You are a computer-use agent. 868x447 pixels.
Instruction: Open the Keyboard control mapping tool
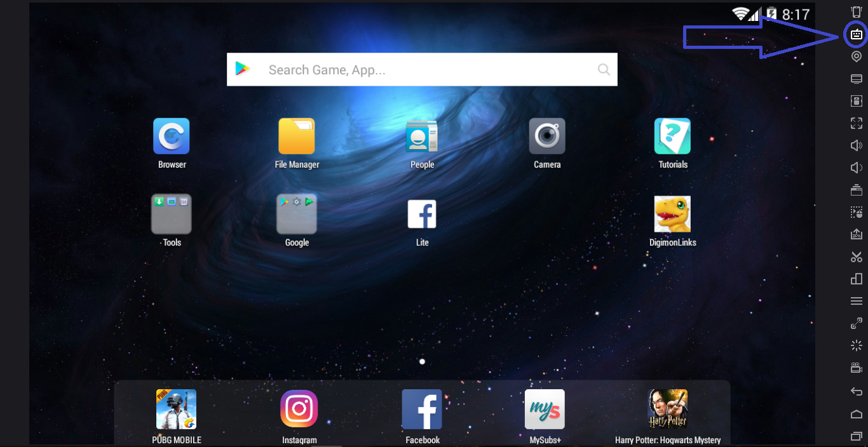point(857,34)
